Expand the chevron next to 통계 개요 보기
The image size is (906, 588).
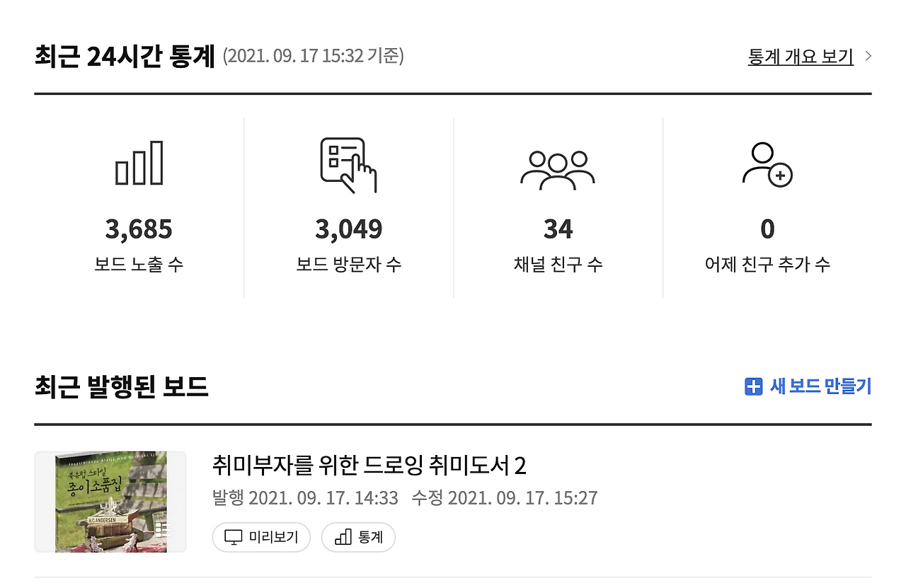click(868, 57)
